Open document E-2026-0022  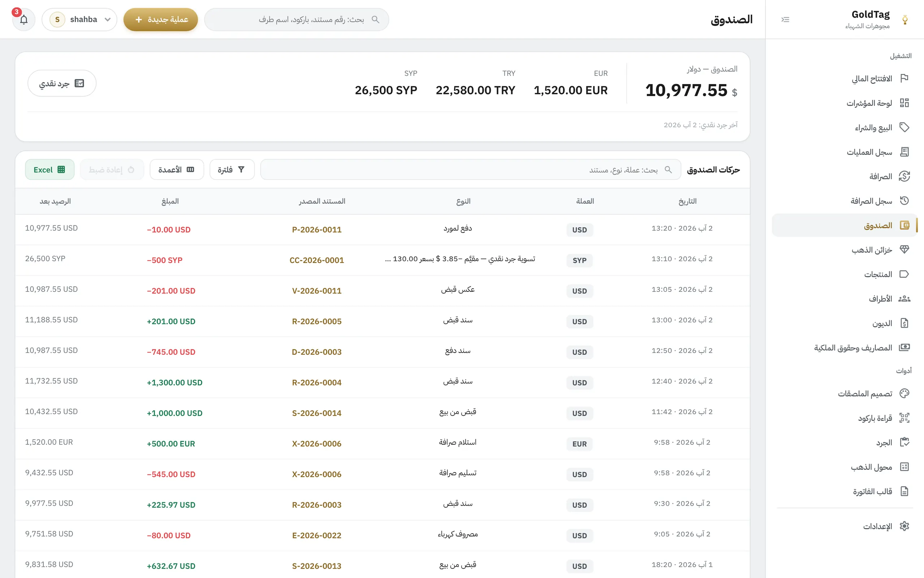point(317,535)
